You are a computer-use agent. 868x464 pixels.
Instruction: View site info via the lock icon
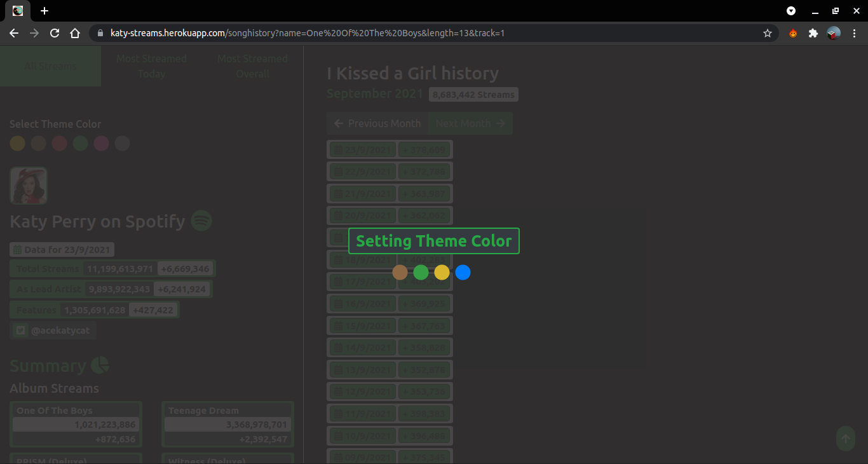(x=100, y=33)
